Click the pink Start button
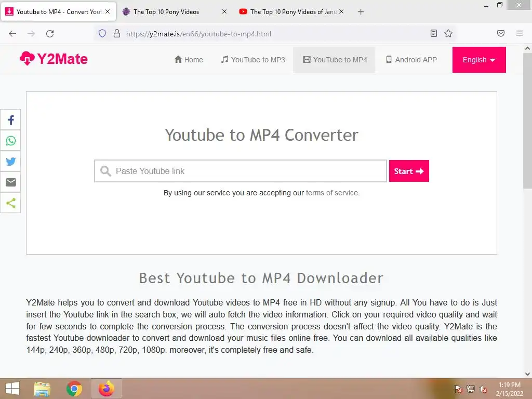 (x=409, y=171)
